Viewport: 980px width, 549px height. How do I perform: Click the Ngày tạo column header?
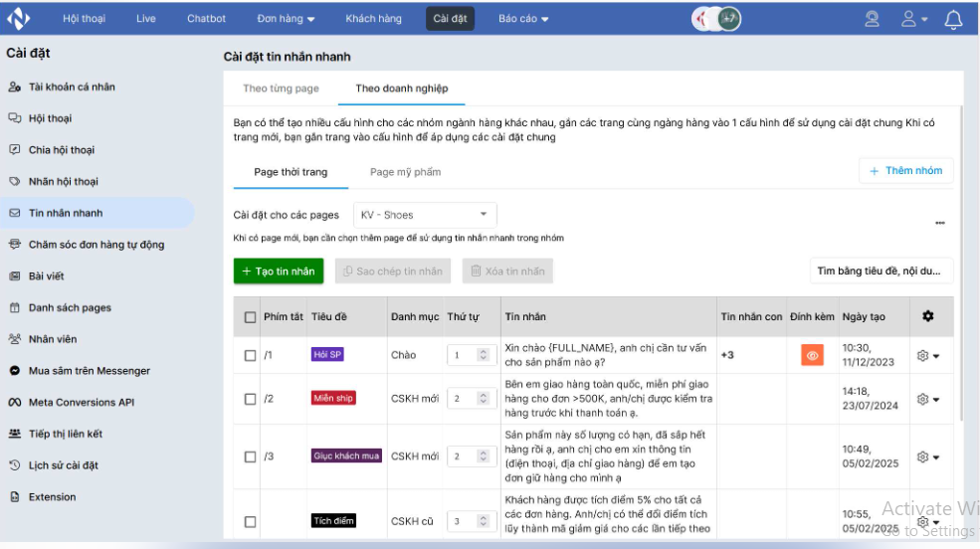[x=864, y=316]
